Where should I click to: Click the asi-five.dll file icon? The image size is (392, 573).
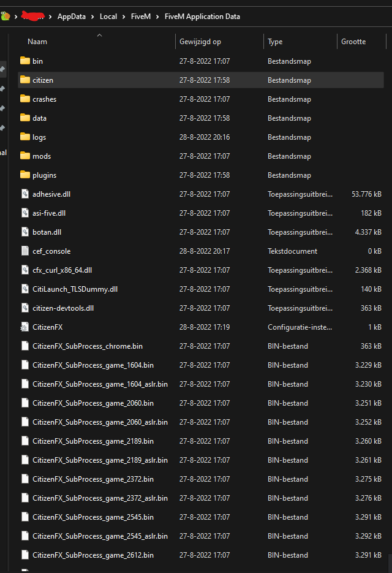click(x=25, y=213)
